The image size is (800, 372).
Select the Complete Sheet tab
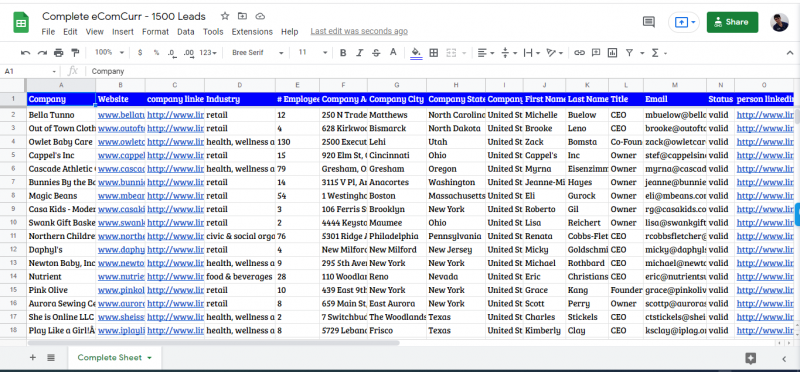(114, 358)
